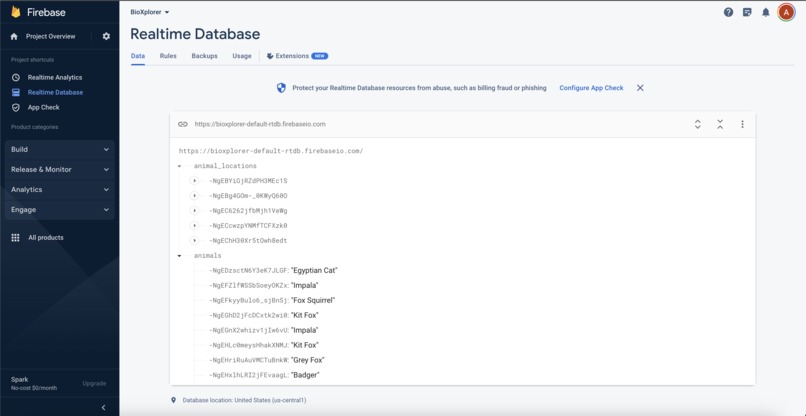Open Realtime Analytics clock icon
This screenshot has height=416, width=806.
point(16,78)
